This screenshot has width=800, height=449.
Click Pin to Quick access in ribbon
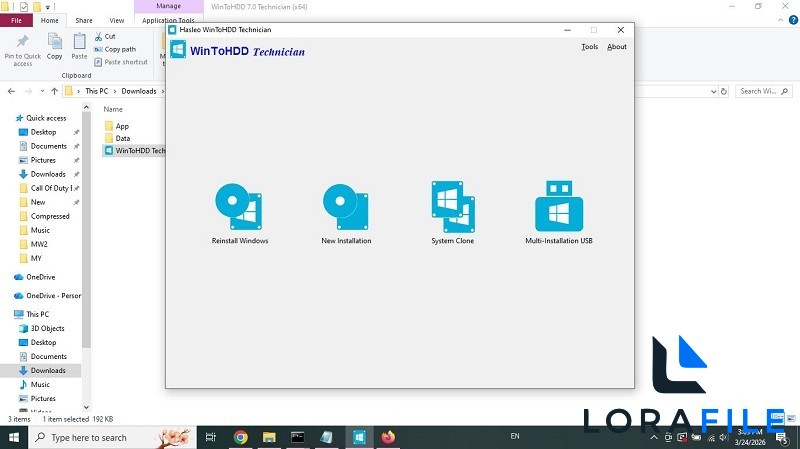(x=22, y=50)
